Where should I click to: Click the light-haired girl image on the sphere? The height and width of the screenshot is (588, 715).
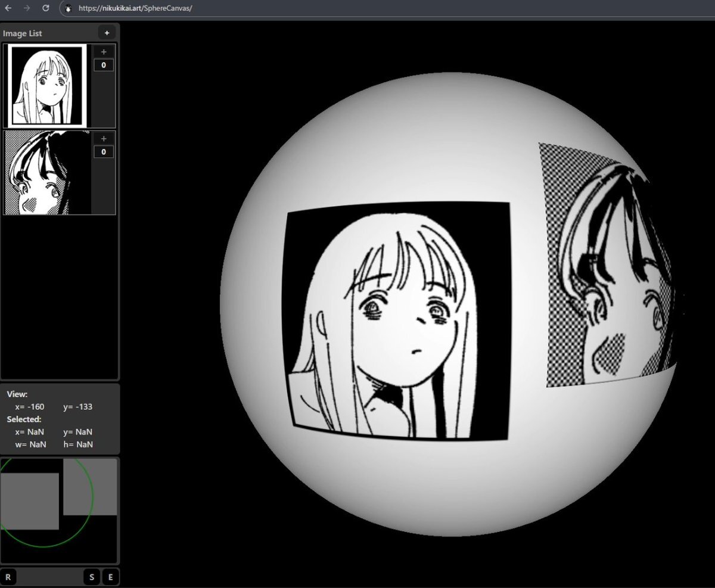(x=396, y=322)
